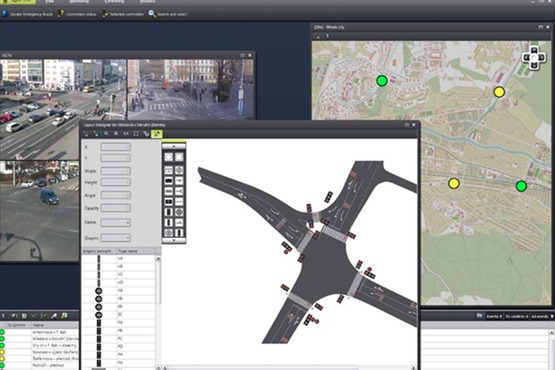
Task: Click the Opacity input field
Action: (x=115, y=208)
